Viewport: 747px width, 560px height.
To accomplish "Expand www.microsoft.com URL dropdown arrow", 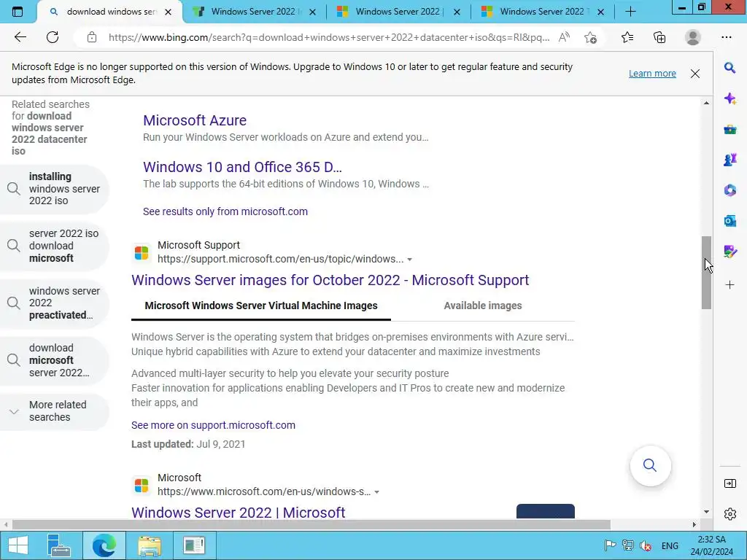I will coord(377,492).
